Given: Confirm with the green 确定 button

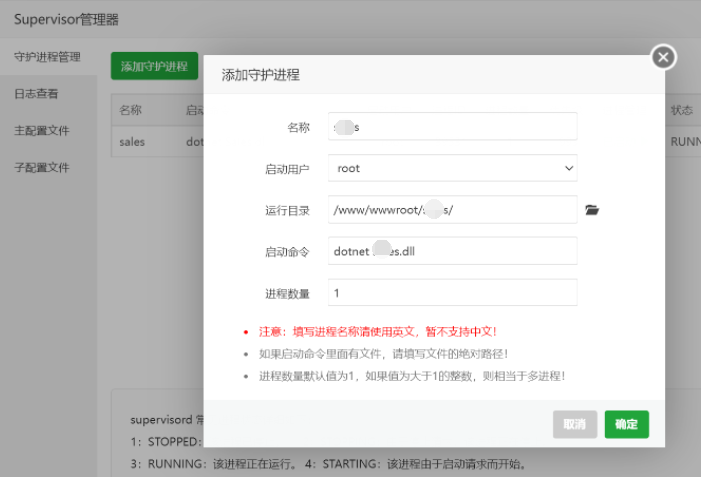Looking at the screenshot, I should pos(626,424).
